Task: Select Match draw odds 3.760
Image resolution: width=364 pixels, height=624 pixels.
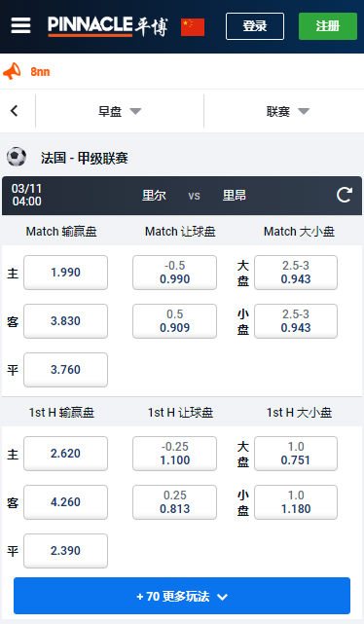Action: coord(65,370)
